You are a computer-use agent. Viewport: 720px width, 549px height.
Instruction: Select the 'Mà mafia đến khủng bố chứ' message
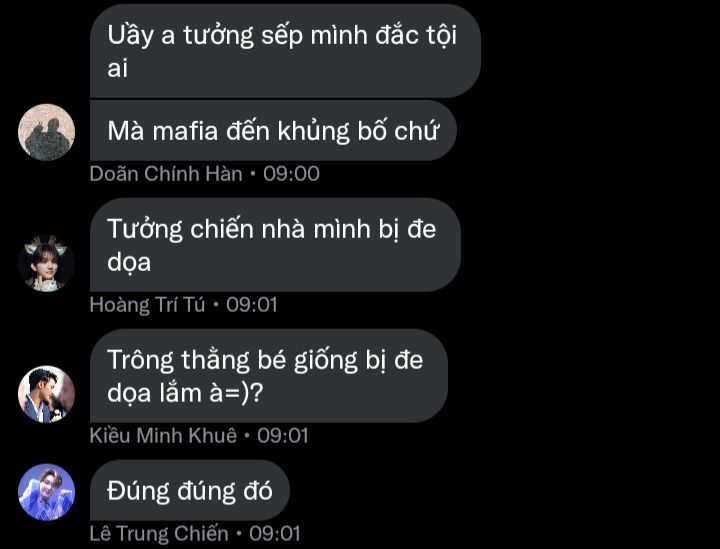pyautogui.click(x=273, y=131)
